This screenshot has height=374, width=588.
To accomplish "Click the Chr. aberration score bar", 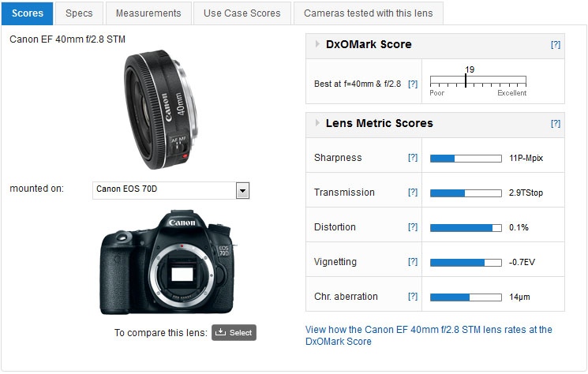I will tap(466, 297).
